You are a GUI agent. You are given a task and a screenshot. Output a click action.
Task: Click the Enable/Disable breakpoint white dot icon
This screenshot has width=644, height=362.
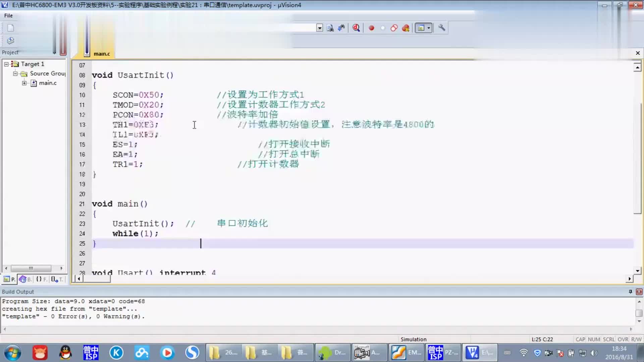point(383,28)
